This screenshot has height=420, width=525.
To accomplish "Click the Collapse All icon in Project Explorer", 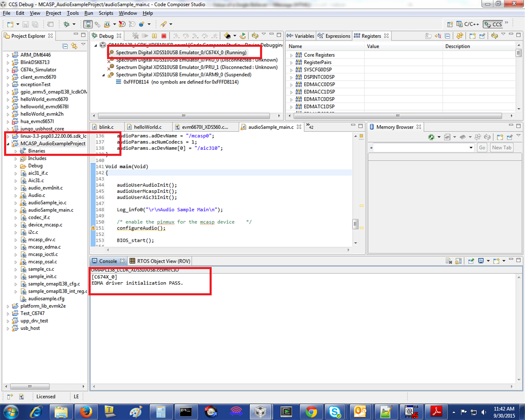I will (x=65, y=46).
